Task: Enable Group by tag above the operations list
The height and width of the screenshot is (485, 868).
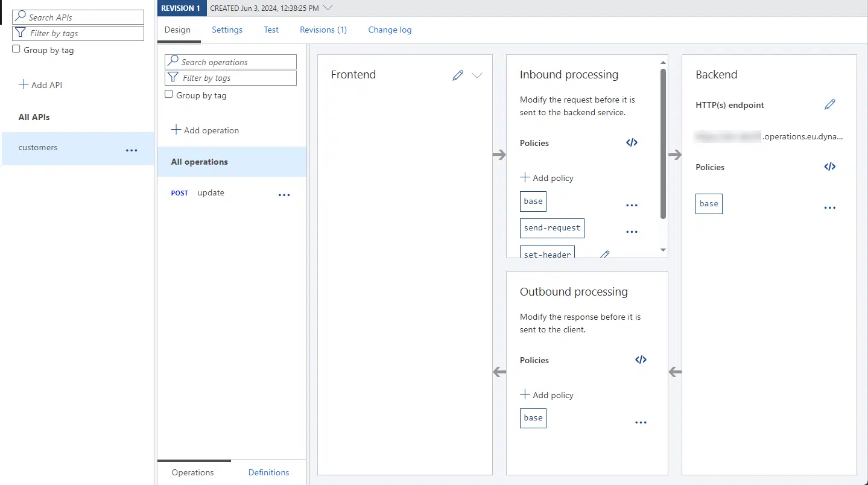Action: [168, 95]
